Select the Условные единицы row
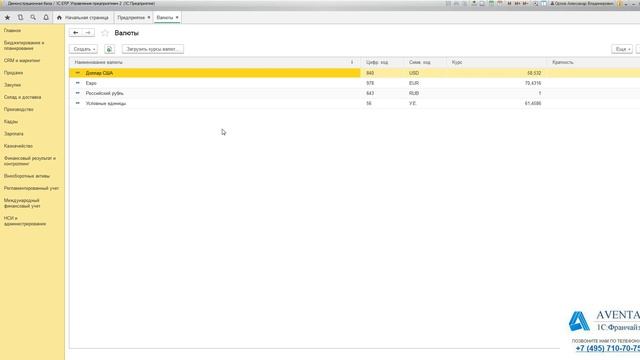Viewport: 640px width, 360px height. coord(354,103)
